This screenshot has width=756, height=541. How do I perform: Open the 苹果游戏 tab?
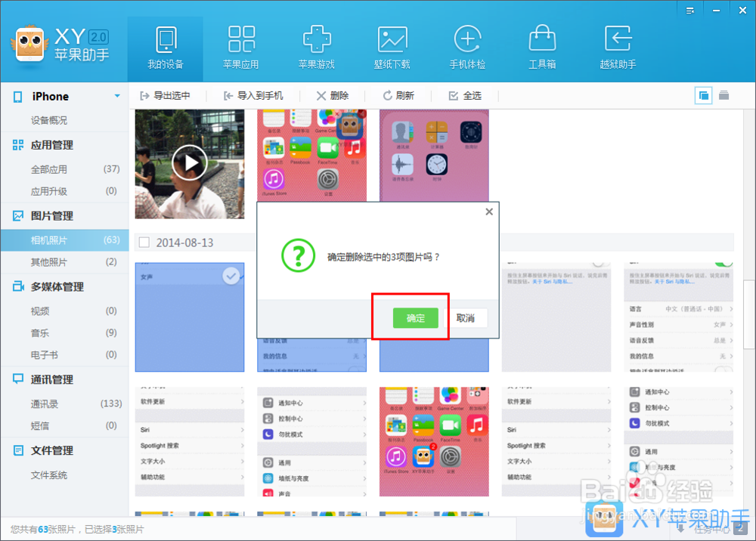coord(316,48)
